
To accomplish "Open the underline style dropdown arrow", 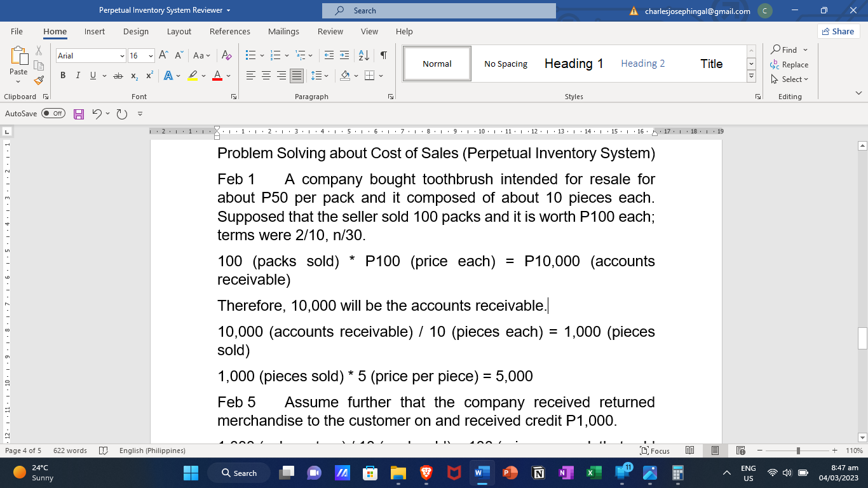I will click(x=104, y=76).
